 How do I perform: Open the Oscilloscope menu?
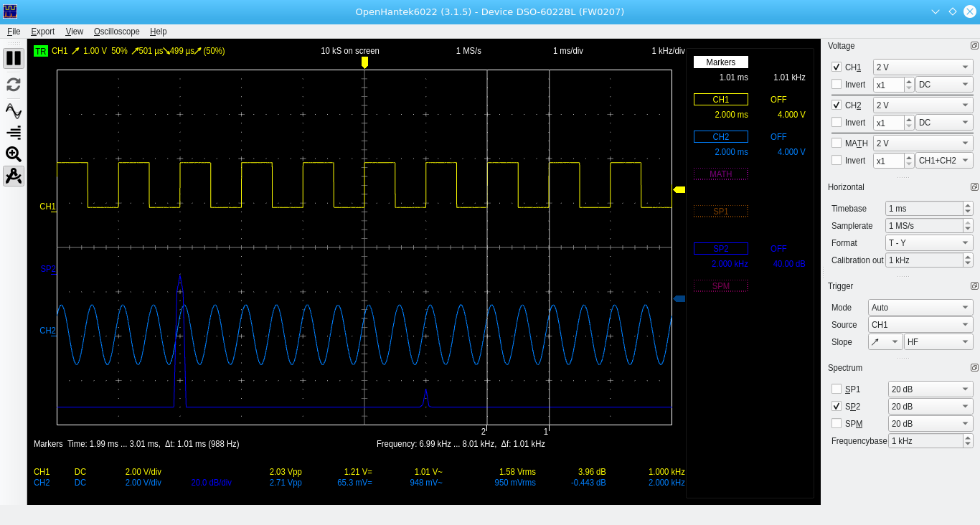pyautogui.click(x=116, y=31)
